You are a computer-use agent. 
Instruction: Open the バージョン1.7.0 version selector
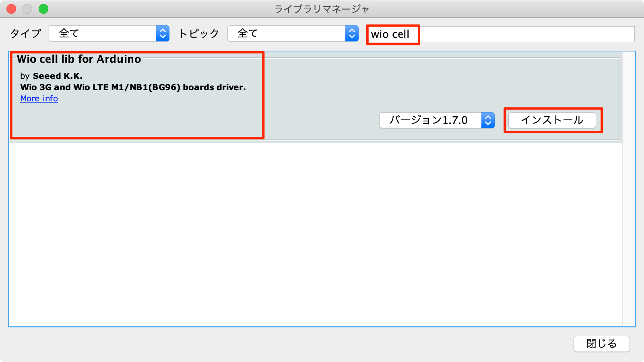tap(437, 120)
